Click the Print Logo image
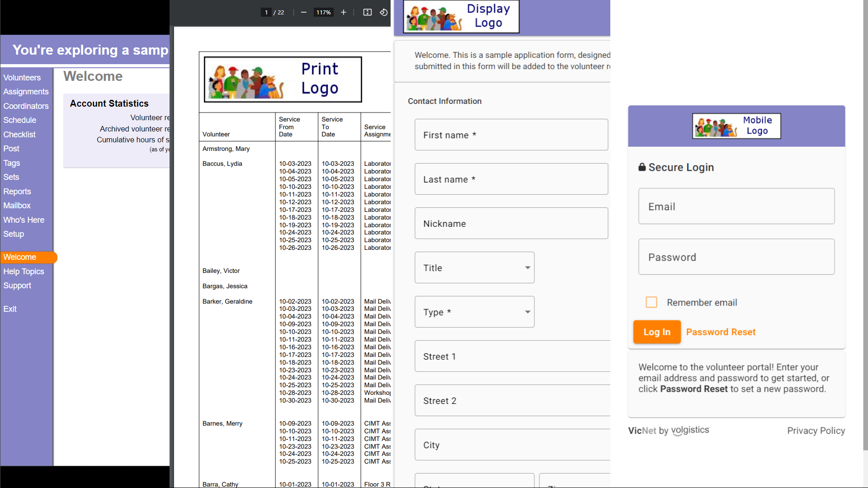Viewport: 868px width, 488px height. point(283,79)
